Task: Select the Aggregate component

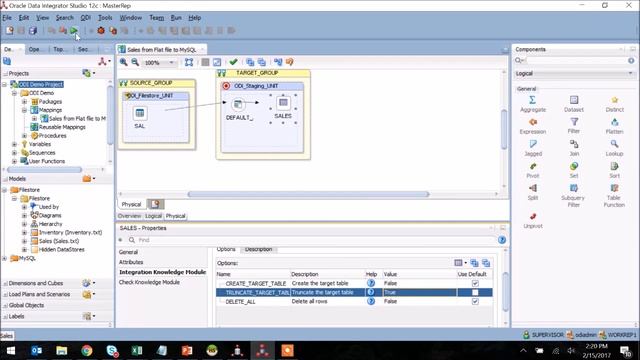Action: click(533, 104)
